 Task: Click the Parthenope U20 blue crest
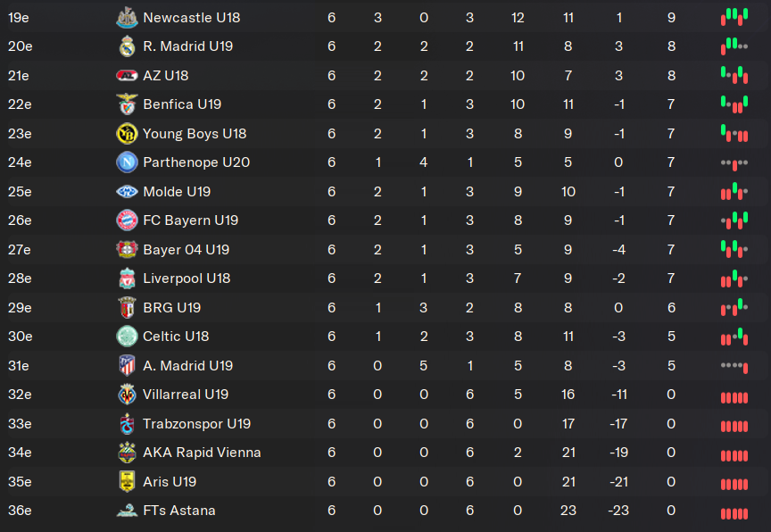(127, 162)
